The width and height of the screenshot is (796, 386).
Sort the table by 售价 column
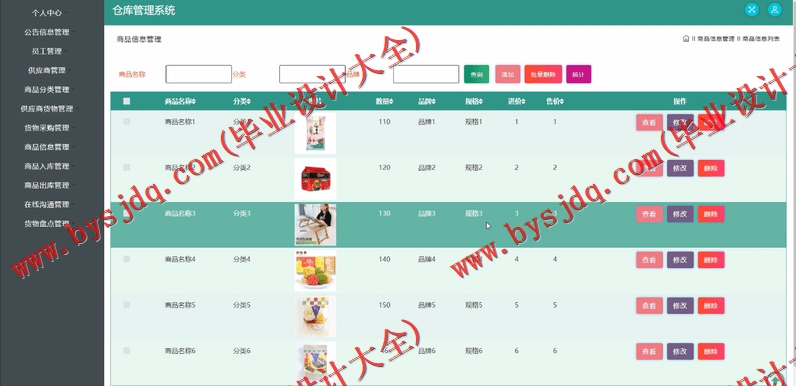click(x=555, y=102)
